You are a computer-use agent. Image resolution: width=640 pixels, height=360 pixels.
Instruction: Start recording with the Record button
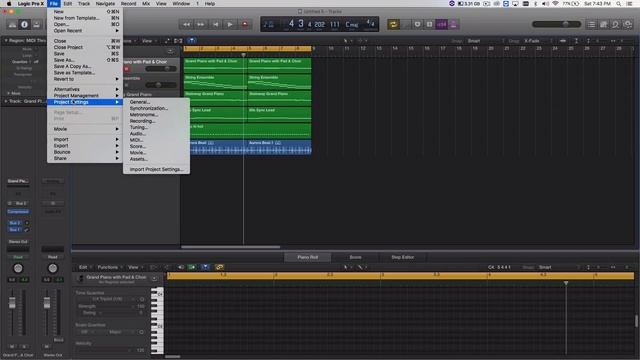coord(244,24)
